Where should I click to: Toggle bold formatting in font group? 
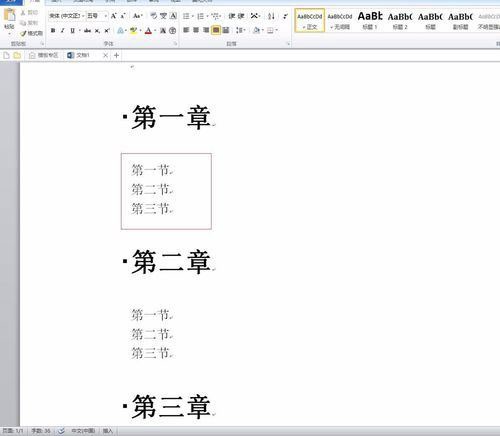click(x=53, y=31)
